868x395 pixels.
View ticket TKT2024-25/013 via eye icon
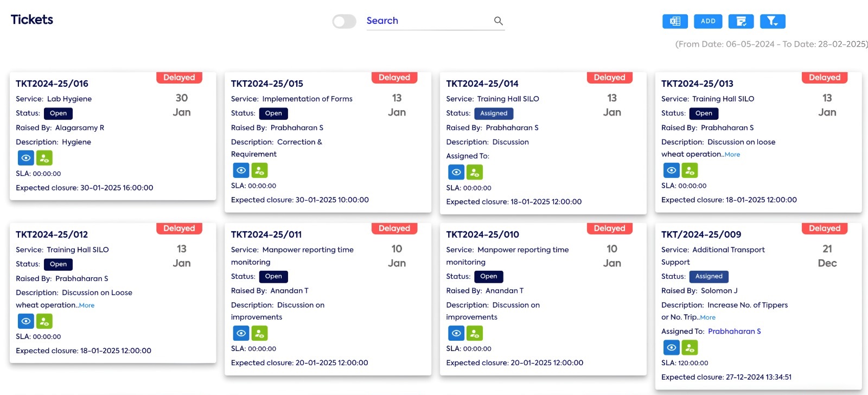(x=672, y=170)
